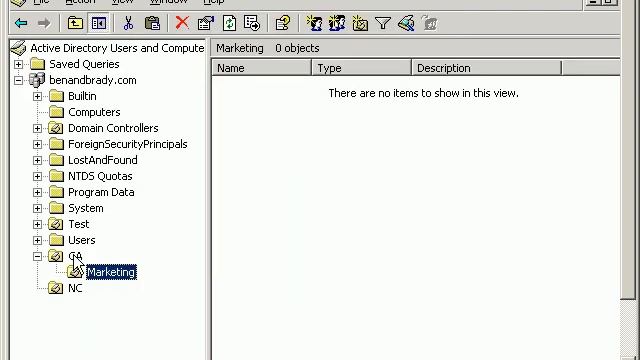Open filter options with the funnel icon
640x360 pixels.
click(x=383, y=23)
